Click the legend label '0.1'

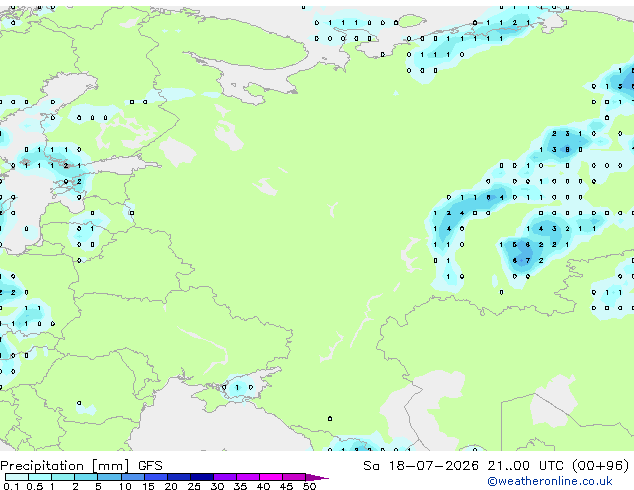point(11,486)
